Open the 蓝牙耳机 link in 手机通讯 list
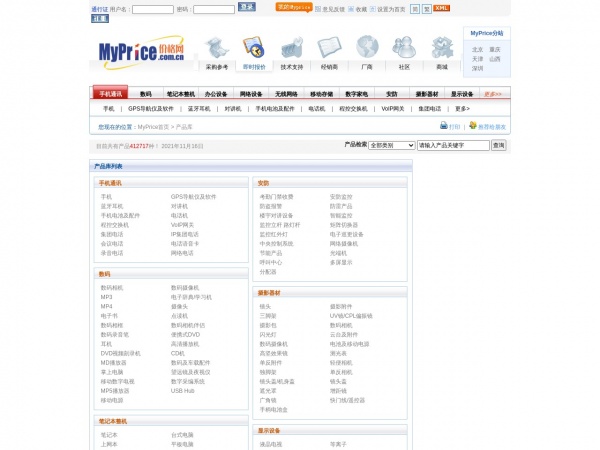600x450 pixels. click(x=112, y=206)
